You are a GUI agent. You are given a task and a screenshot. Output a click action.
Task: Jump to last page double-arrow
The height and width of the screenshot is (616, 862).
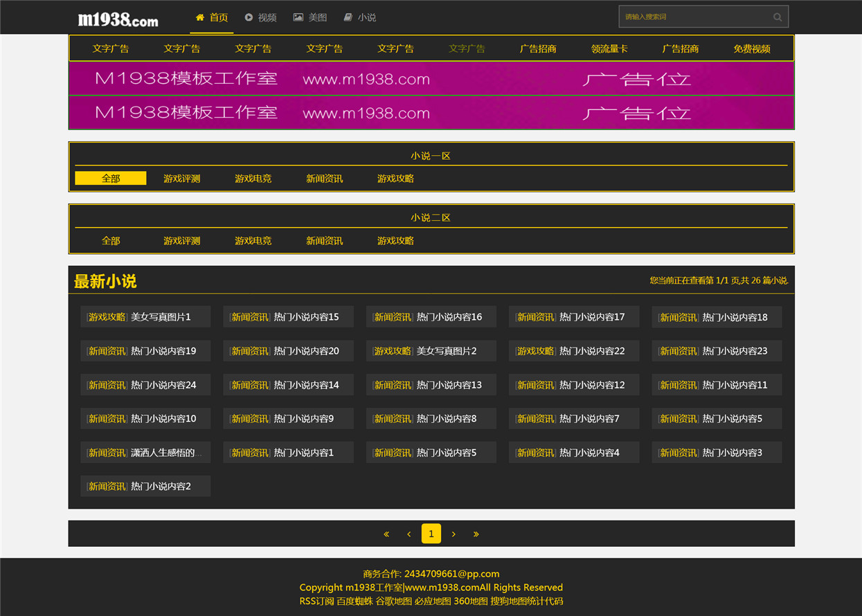tap(476, 534)
